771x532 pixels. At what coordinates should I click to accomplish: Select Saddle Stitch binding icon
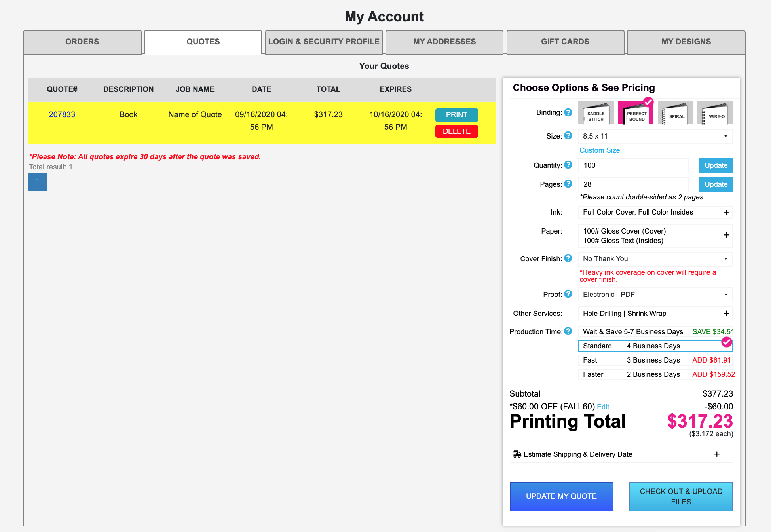tap(596, 114)
